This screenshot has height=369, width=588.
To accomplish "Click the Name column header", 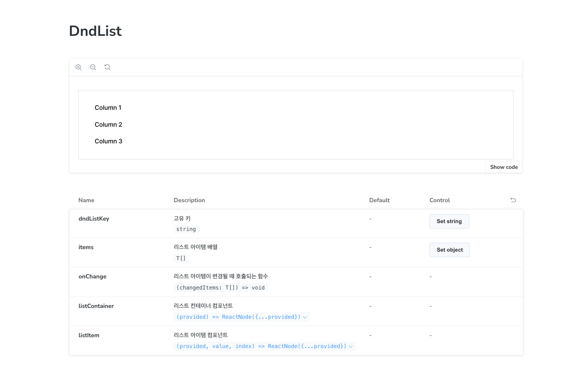I will point(86,200).
